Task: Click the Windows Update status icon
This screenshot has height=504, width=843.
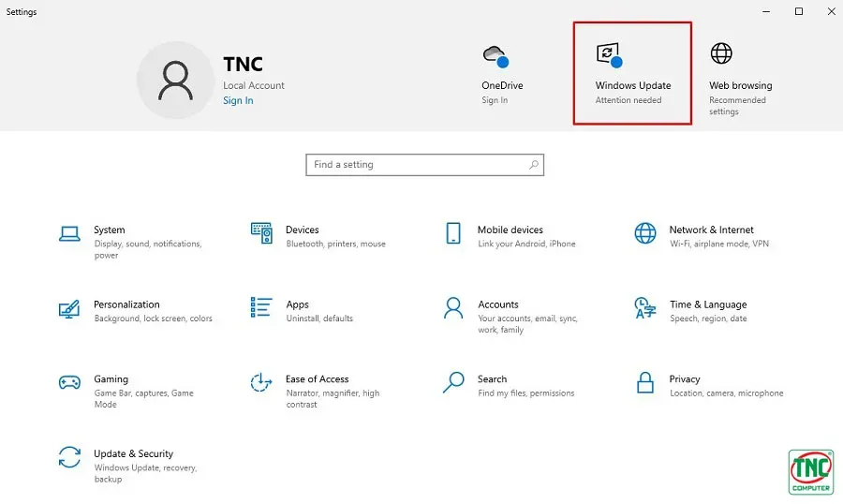Action: 609,55
